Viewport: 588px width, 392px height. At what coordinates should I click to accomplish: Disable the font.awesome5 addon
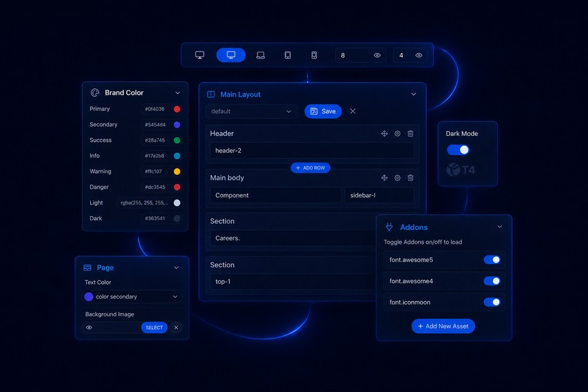(x=492, y=259)
